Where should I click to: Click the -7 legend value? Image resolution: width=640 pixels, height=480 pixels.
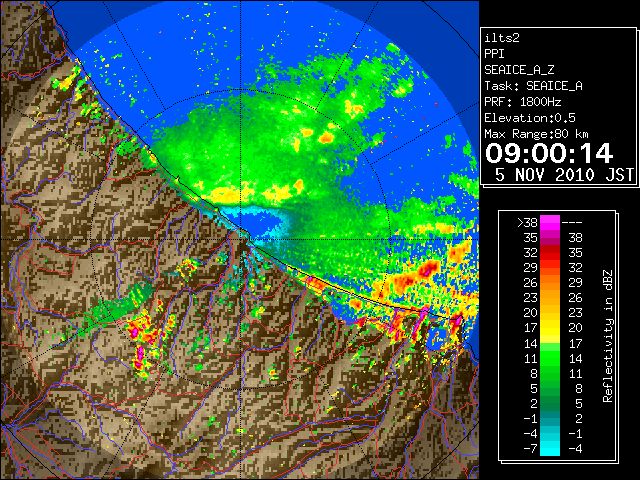(530, 449)
